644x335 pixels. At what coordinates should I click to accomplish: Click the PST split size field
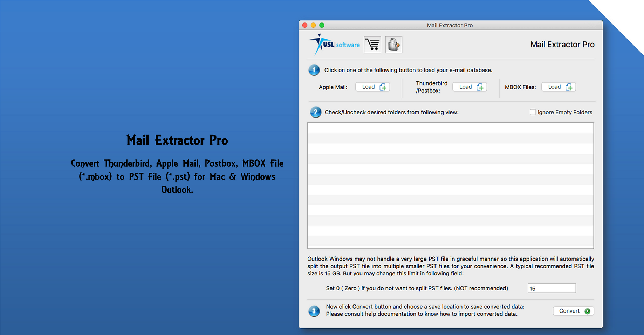click(551, 288)
